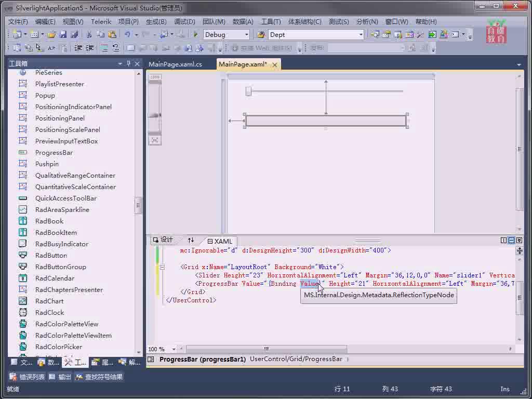Open the Properties window toolbar icon
The width and height of the screenshot is (532, 399).
(x=387, y=35)
